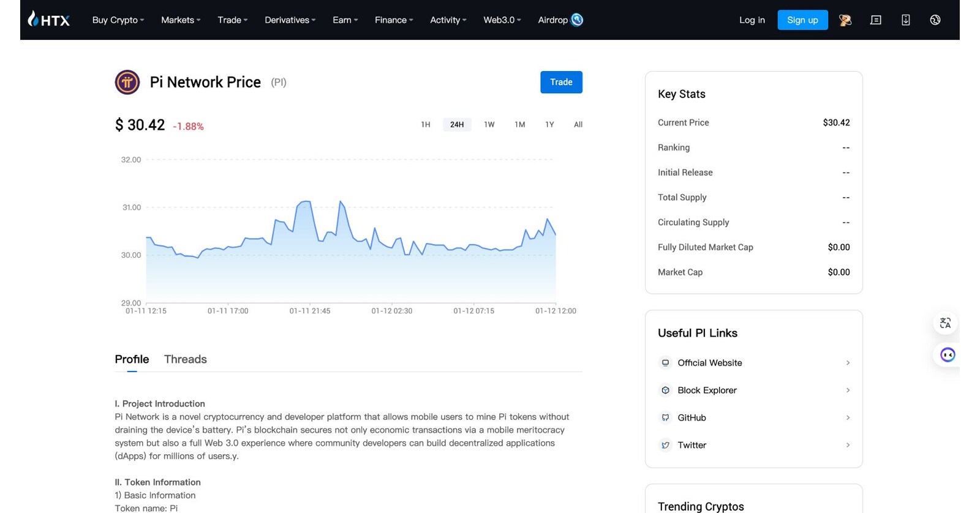
Task: Click the chevron on Block Explorer row
Action: coord(848,391)
